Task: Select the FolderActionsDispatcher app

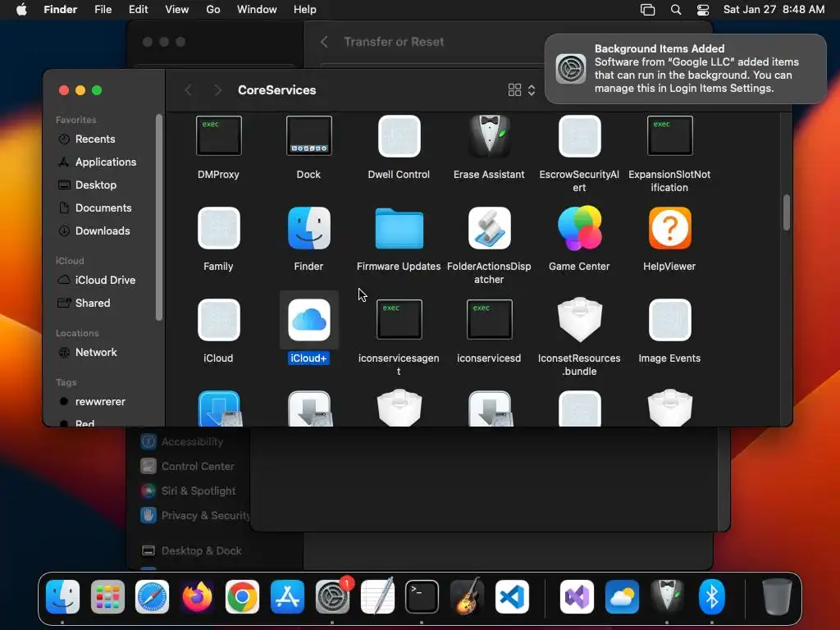Action: (489, 228)
